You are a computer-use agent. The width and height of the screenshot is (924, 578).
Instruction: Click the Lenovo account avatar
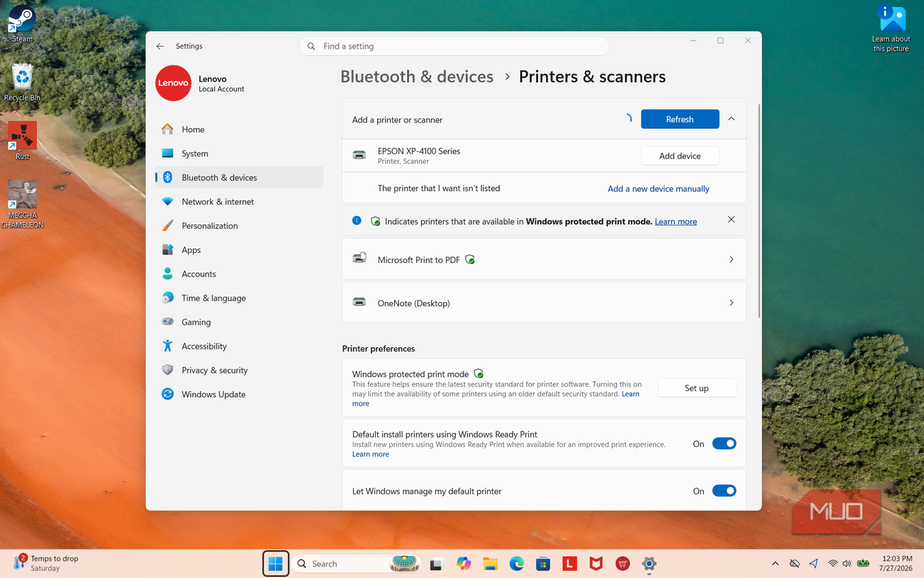173,83
